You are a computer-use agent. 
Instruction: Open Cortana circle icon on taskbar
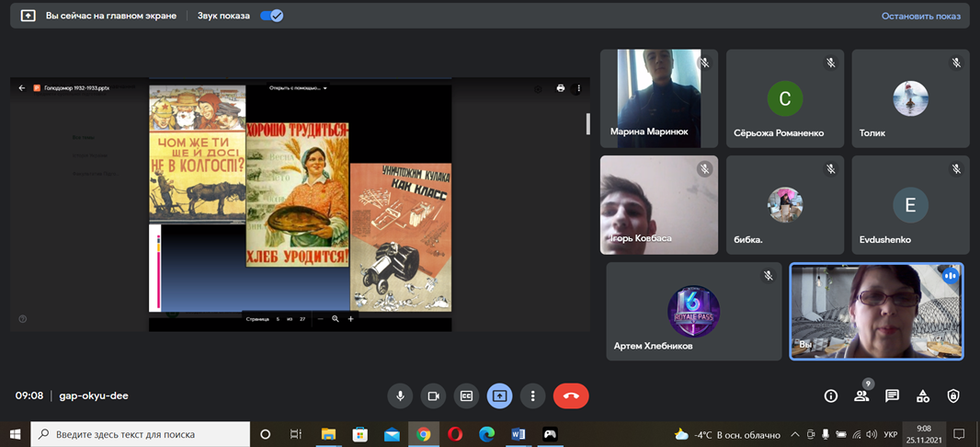click(x=265, y=434)
